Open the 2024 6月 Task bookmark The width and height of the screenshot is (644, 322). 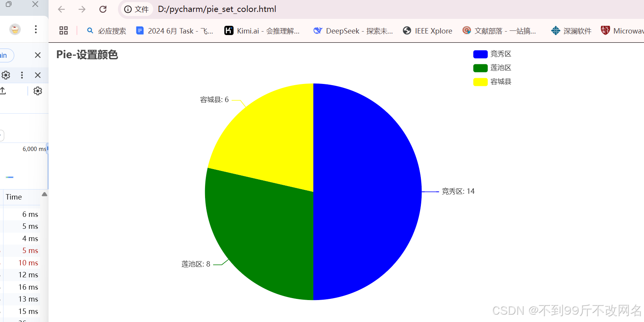tap(175, 31)
